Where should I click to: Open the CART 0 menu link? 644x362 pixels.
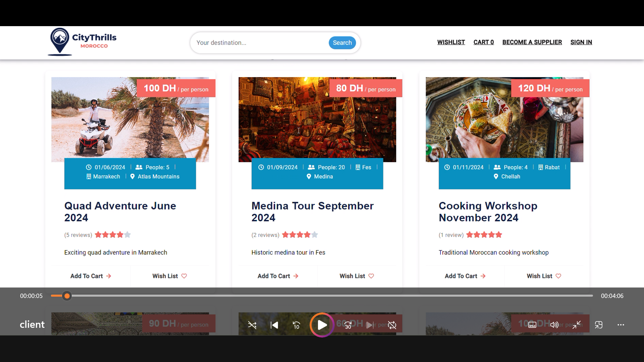[x=483, y=42]
